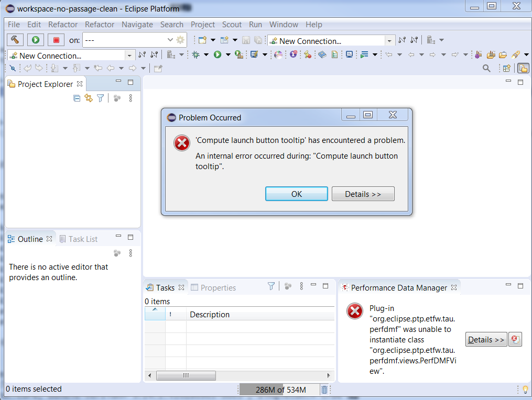The height and width of the screenshot is (400, 532).
Task: Click Details >> in Performance Data Manager
Action: 486,339
